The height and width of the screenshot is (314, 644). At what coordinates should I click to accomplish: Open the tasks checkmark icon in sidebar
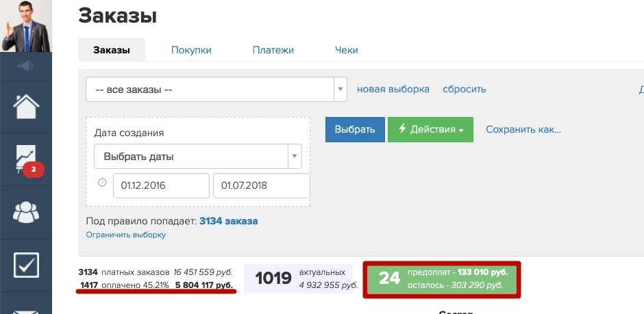26,265
